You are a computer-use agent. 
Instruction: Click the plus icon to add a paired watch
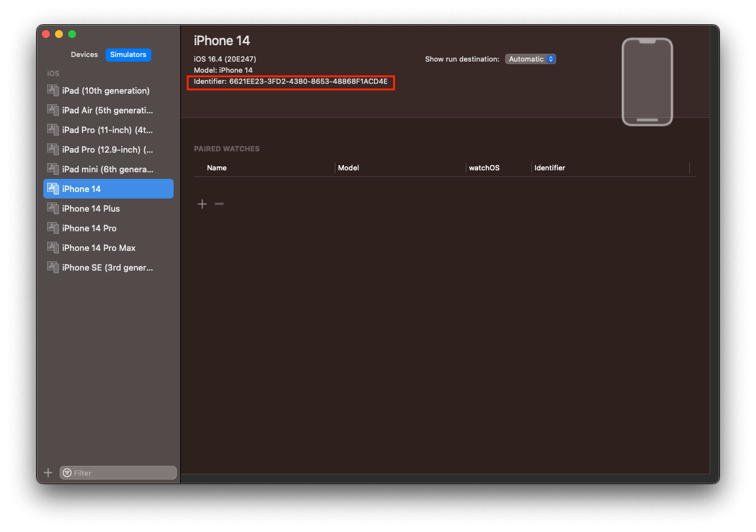(202, 204)
